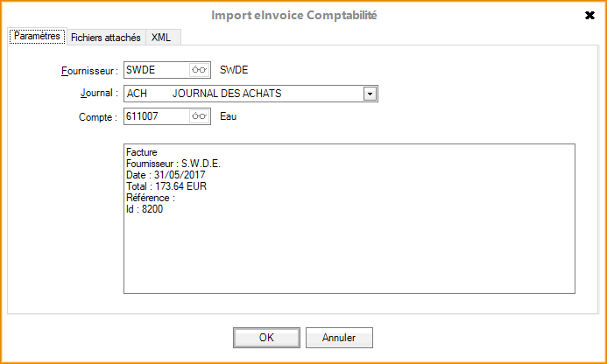Focus the Compte field containing 611007
This screenshot has height=364, width=607.
coord(155,115)
